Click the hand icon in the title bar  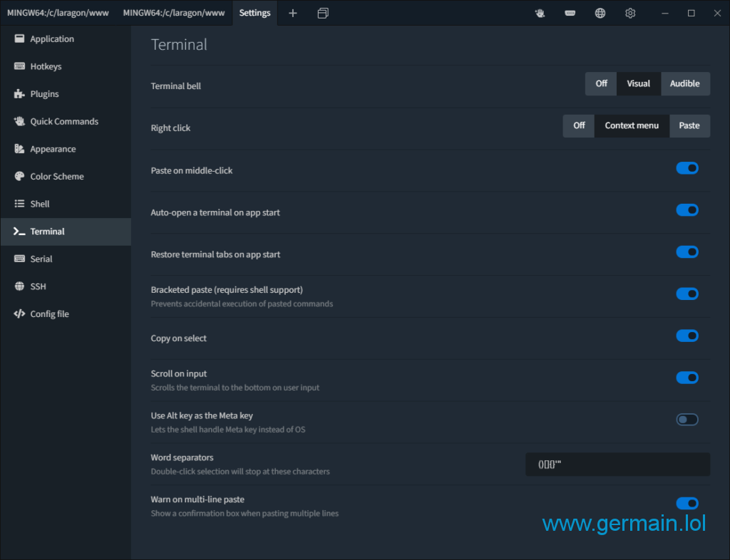coord(540,13)
